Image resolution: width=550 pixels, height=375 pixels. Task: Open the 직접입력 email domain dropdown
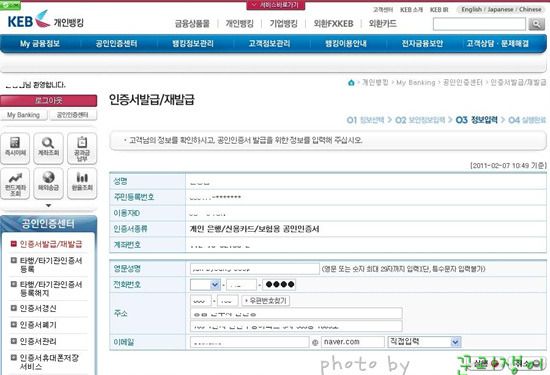(x=424, y=342)
